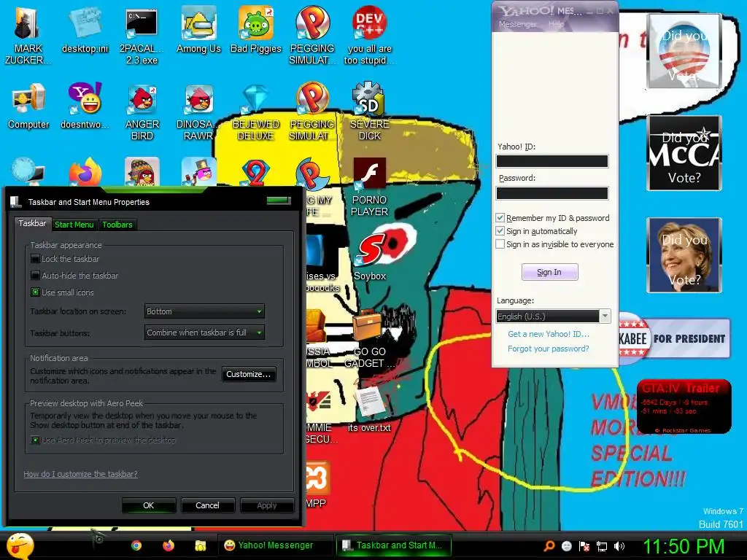The height and width of the screenshot is (560, 747).
Task: Open the MARK ZUCKER desktop icon
Action: [x=28, y=34]
